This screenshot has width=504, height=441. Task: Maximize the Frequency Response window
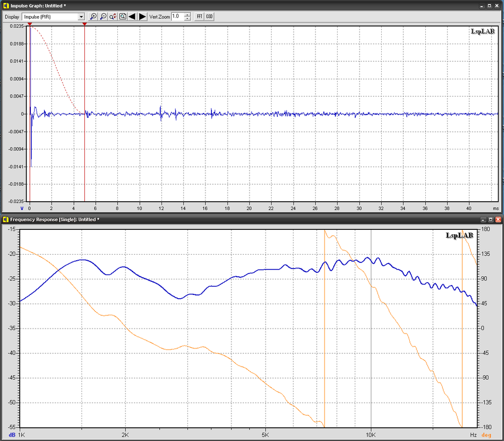[x=490, y=219]
